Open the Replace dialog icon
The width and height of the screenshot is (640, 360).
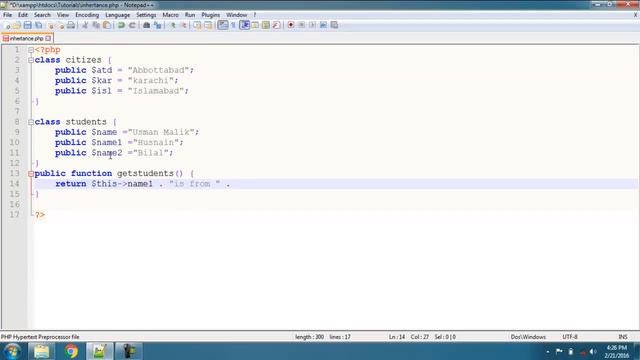coord(158,25)
